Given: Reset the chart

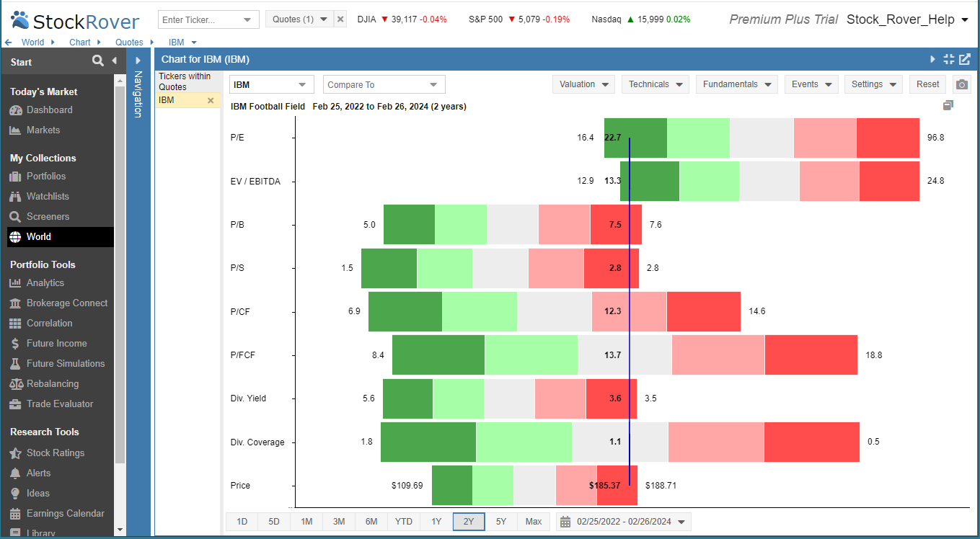Looking at the screenshot, I should (927, 84).
